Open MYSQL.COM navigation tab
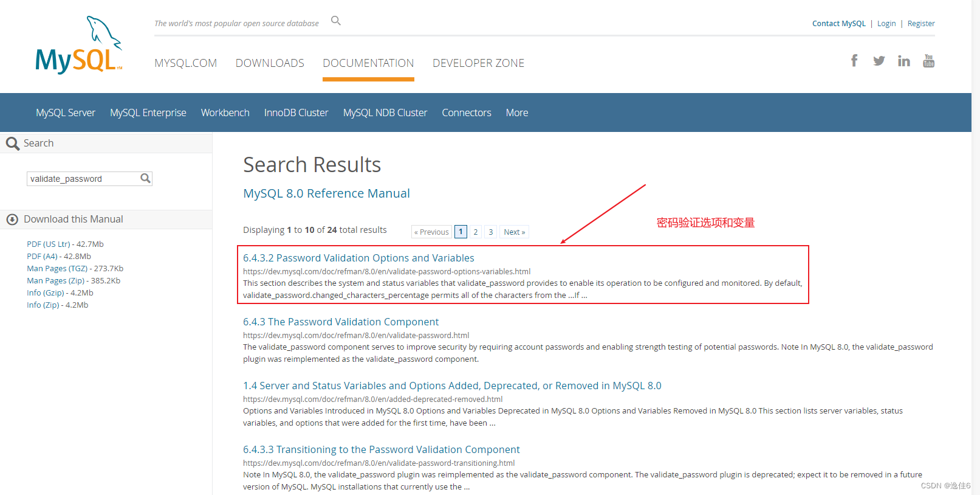The height and width of the screenshot is (495, 980). tap(185, 63)
